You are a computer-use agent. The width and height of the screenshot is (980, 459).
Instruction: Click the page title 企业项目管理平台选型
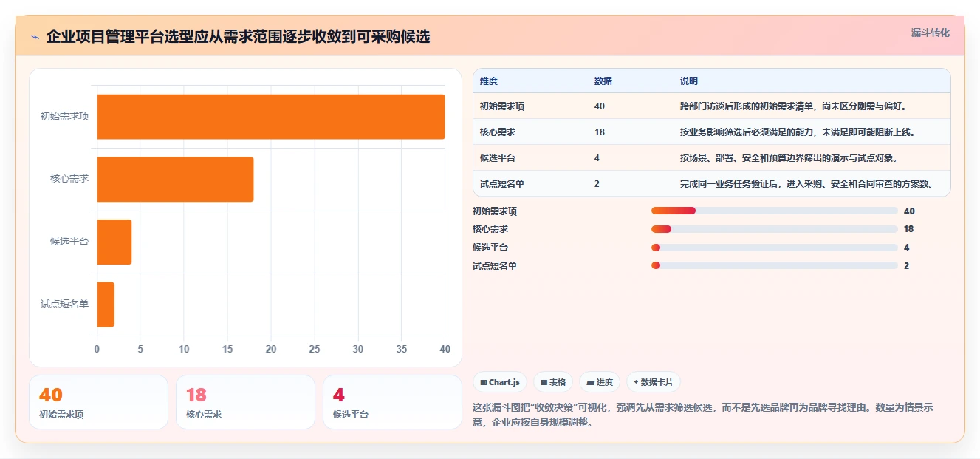(238, 36)
